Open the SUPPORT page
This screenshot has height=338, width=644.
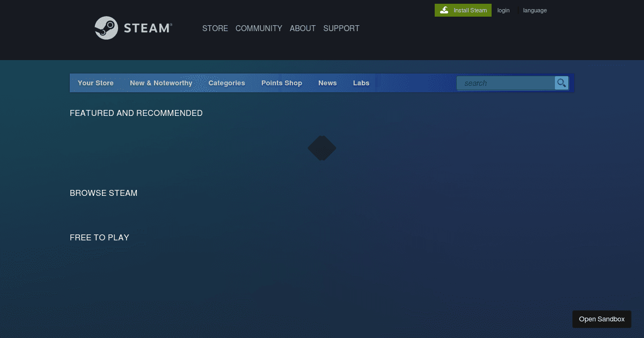click(341, 28)
